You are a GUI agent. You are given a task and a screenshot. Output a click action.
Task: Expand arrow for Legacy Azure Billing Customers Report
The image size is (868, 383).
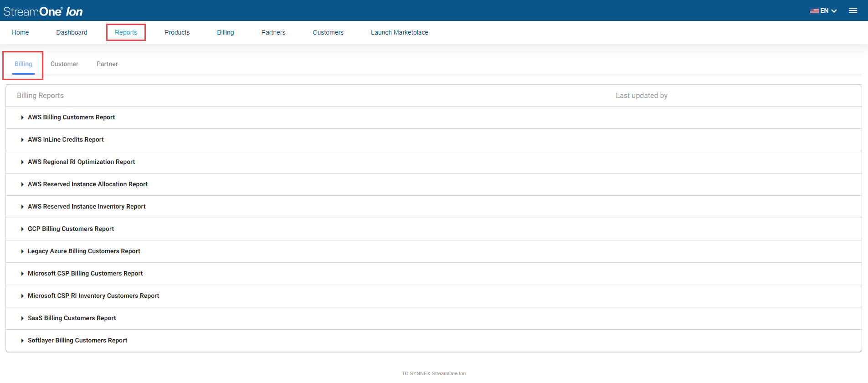tap(22, 251)
